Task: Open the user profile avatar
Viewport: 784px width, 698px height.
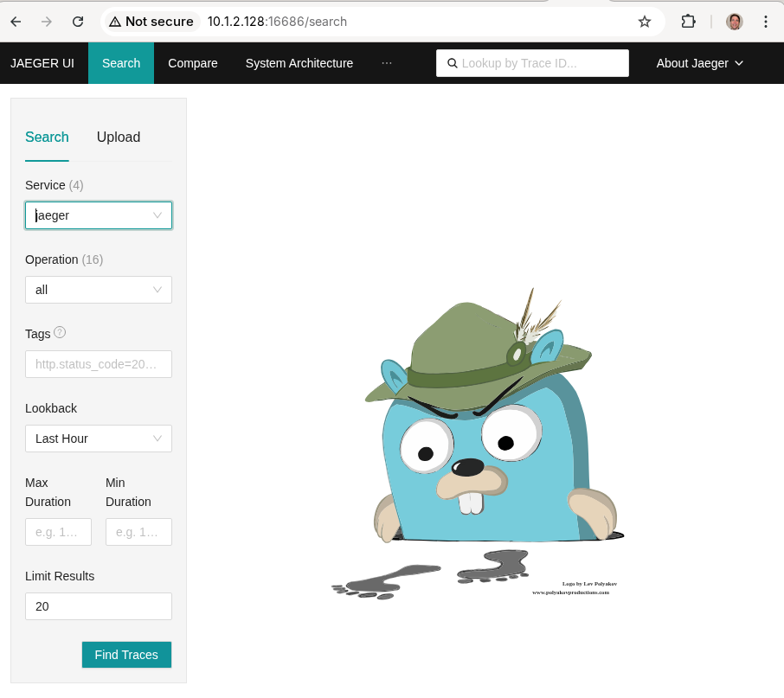Action: [734, 22]
